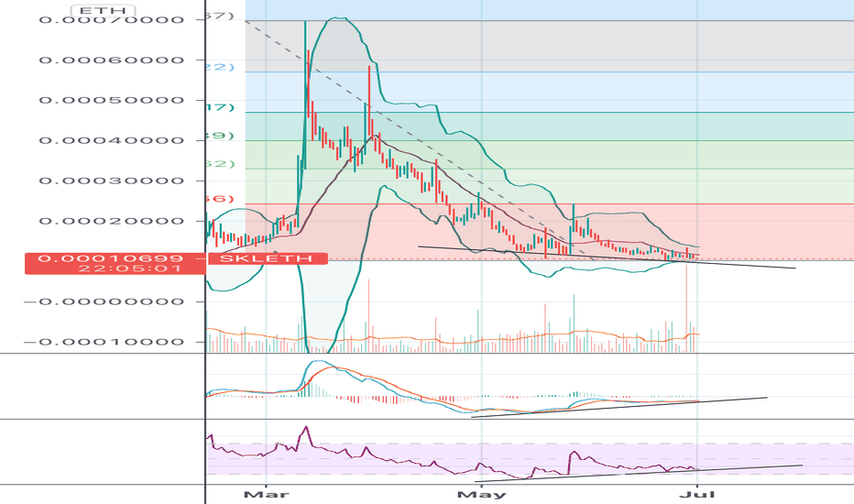The image size is (854, 504).
Task: Click the -0.00010000 price axis label
Action: click(104, 342)
